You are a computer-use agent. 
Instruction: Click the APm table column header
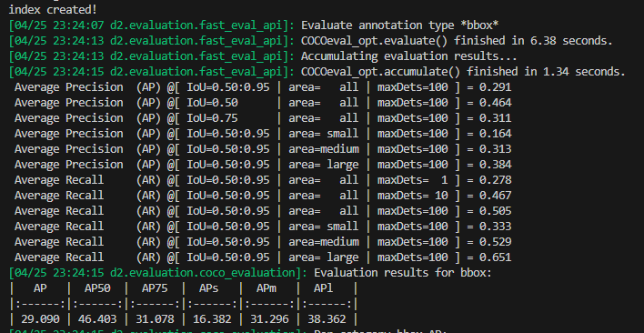coord(267,288)
